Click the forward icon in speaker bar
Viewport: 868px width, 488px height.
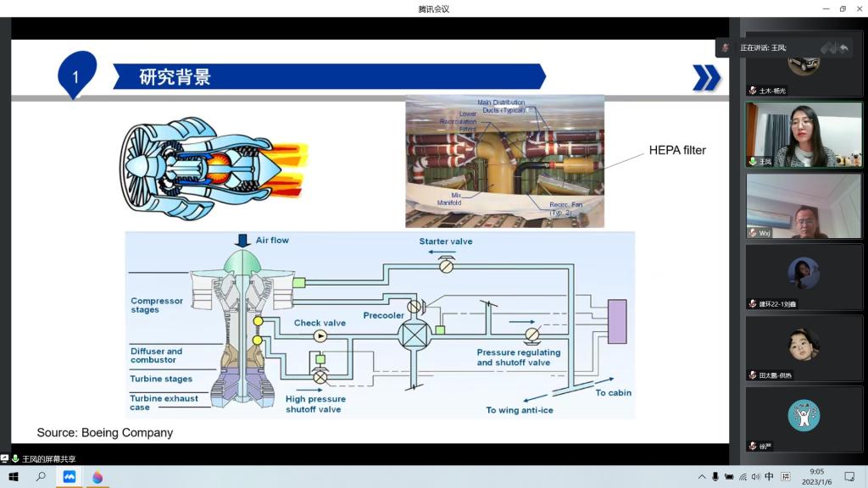click(x=826, y=48)
